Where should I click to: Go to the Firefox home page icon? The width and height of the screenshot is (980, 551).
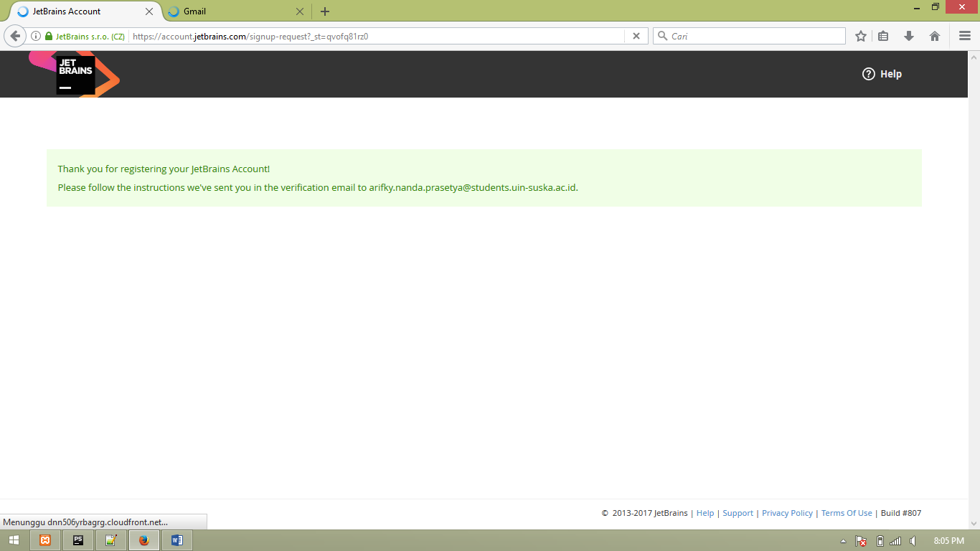(935, 36)
